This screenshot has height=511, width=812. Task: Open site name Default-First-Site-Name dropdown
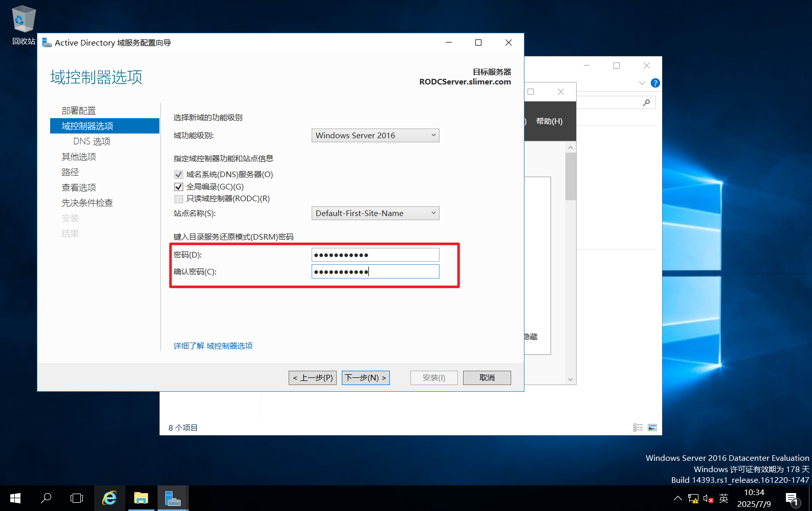pyautogui.click(x=376, y=213)
